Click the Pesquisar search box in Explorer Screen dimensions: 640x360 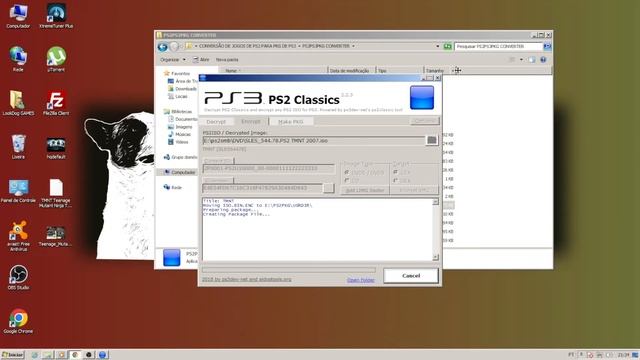click(498, 46)
